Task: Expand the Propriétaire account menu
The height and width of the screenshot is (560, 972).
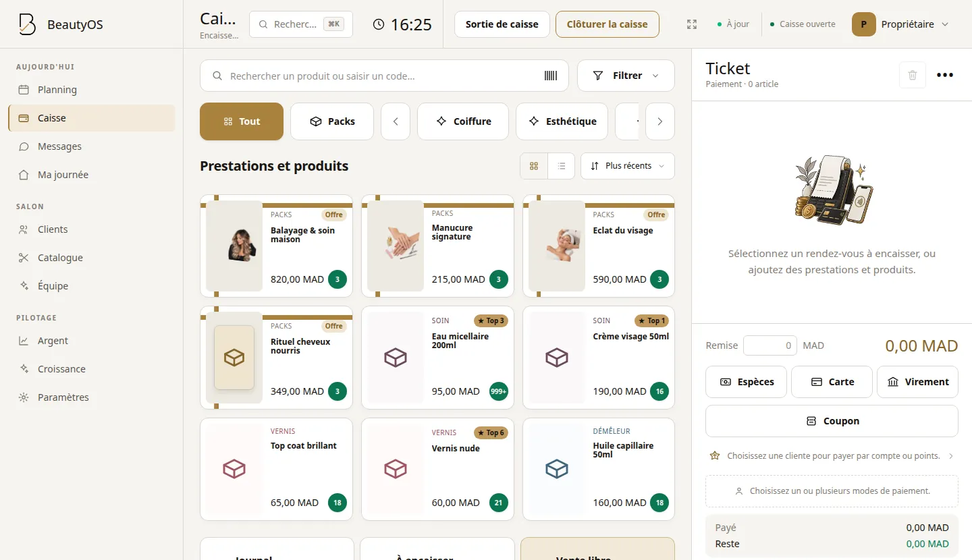Action: 900,24
